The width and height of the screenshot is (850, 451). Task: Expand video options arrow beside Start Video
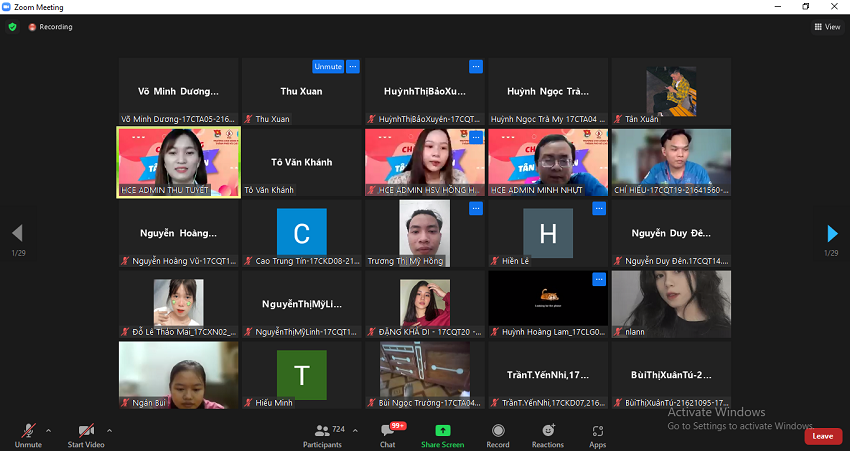109,430
